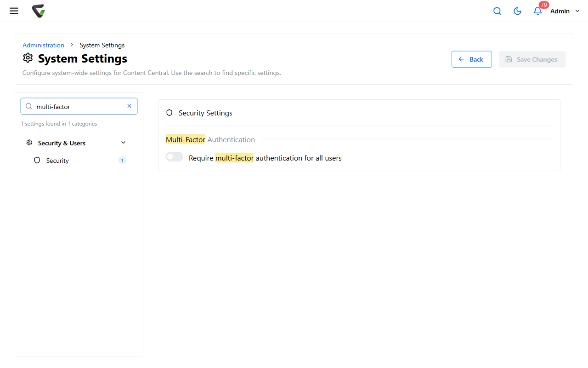Open the hamburger navigation menu
The image size is (588, 368).
[x=14, y=11]
